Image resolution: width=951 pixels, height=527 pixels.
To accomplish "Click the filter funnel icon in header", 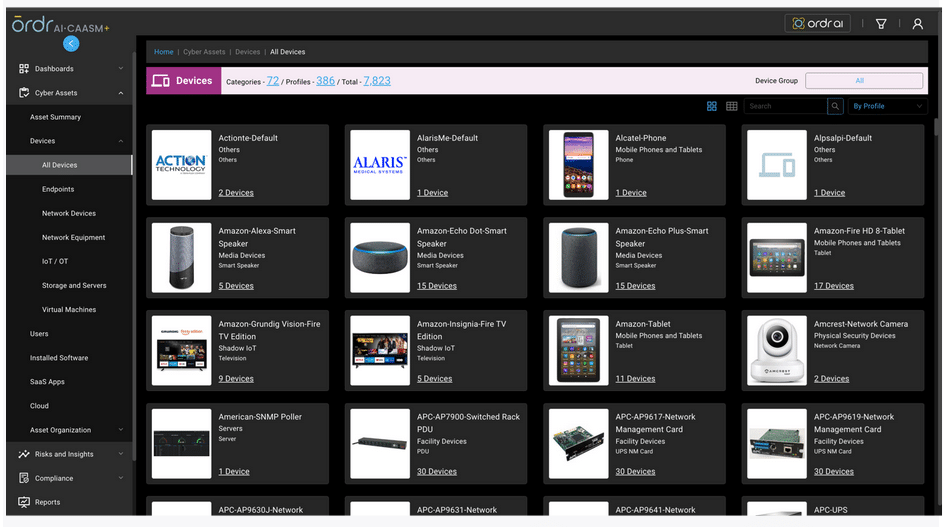I will click(x=881, y=24).
